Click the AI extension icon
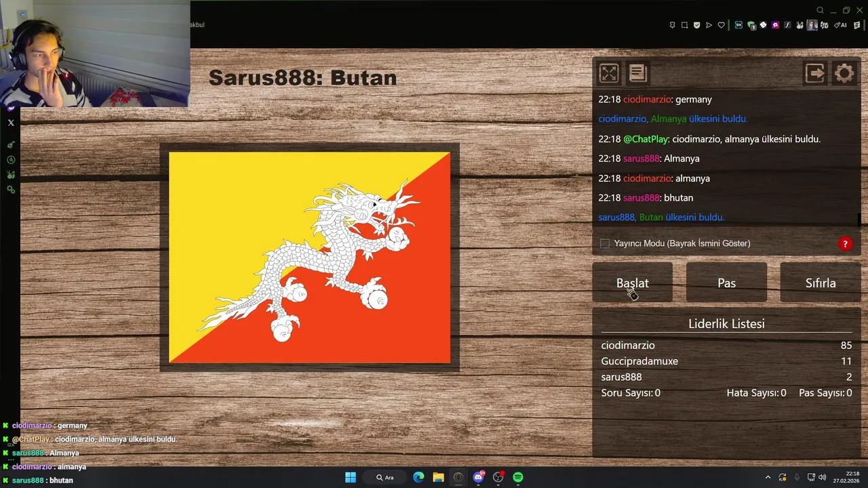The width and height of the screenshot is (868, 488). pyautogui.click(x=840, y=25)
